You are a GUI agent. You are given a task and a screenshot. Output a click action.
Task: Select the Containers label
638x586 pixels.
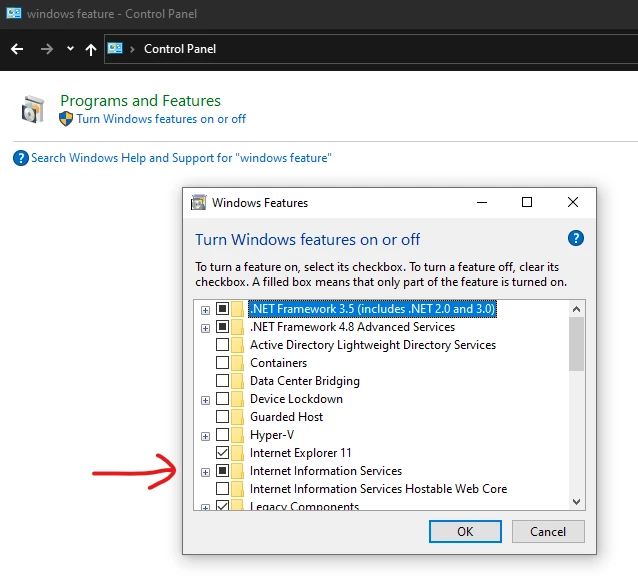click(x=278, y=363)
